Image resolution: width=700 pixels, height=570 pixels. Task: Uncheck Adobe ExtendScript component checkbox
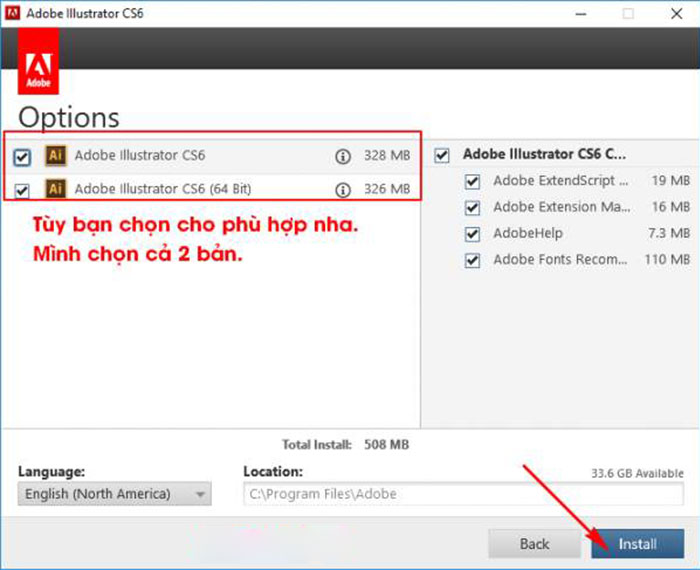pyautogui.click(x=472, y=182)
